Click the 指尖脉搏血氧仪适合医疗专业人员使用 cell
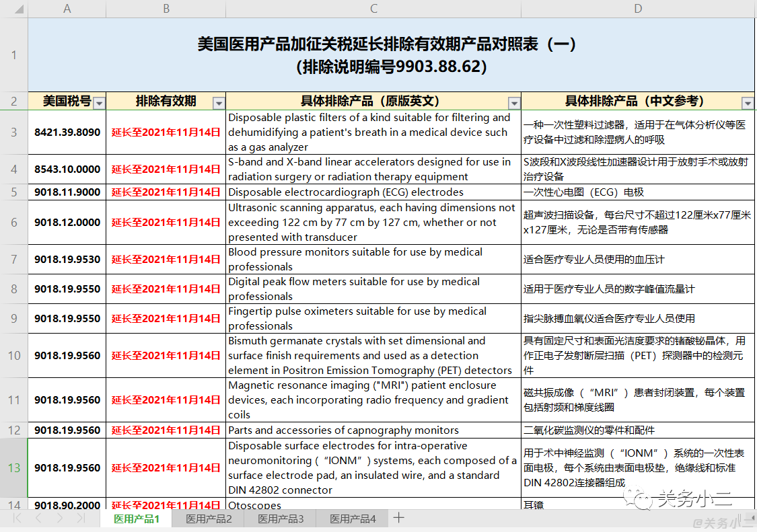This screenshot has height=532, width=757. click(x=639, y=319)
